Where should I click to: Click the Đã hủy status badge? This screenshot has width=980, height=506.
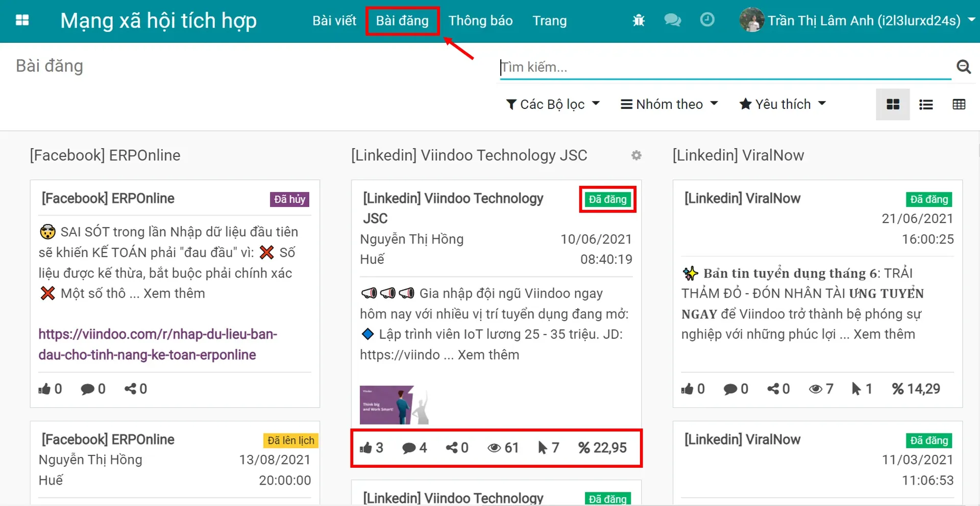coord(289,199)
